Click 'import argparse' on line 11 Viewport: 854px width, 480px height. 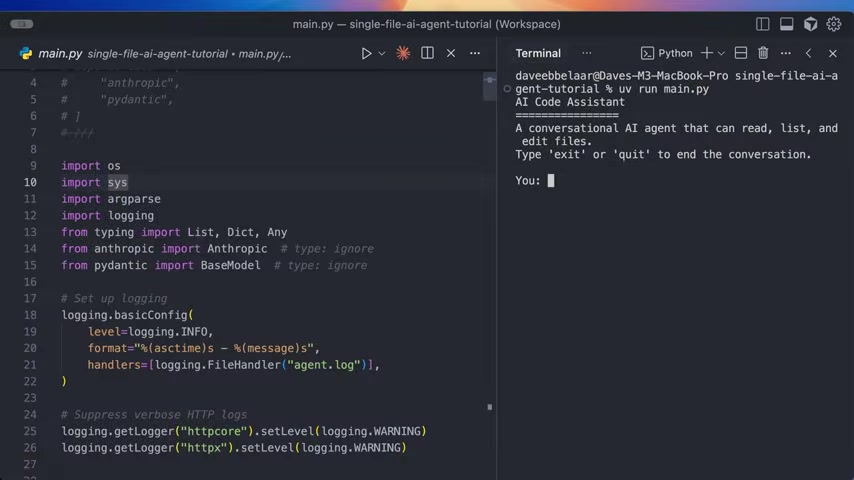pyautogui.click(x=111, y=199)
